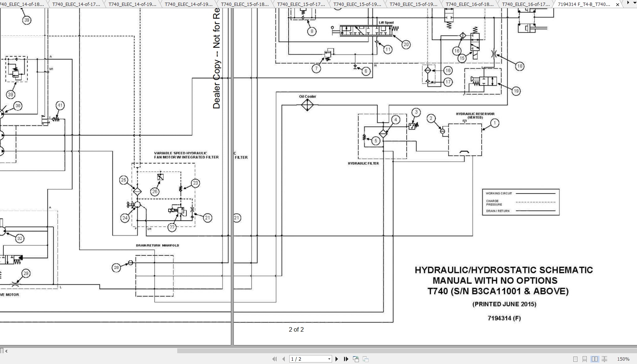Close the active schematic tab
The height and width of the screenshot is (364, 637).
(617, 4)
